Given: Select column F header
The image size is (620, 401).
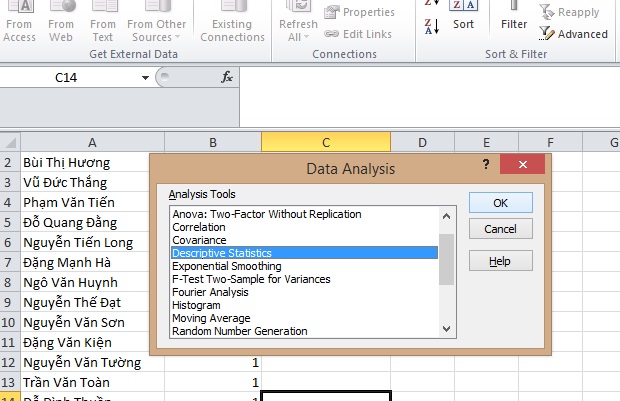Looking at the screenshot, I should click(x=550, y=142).
